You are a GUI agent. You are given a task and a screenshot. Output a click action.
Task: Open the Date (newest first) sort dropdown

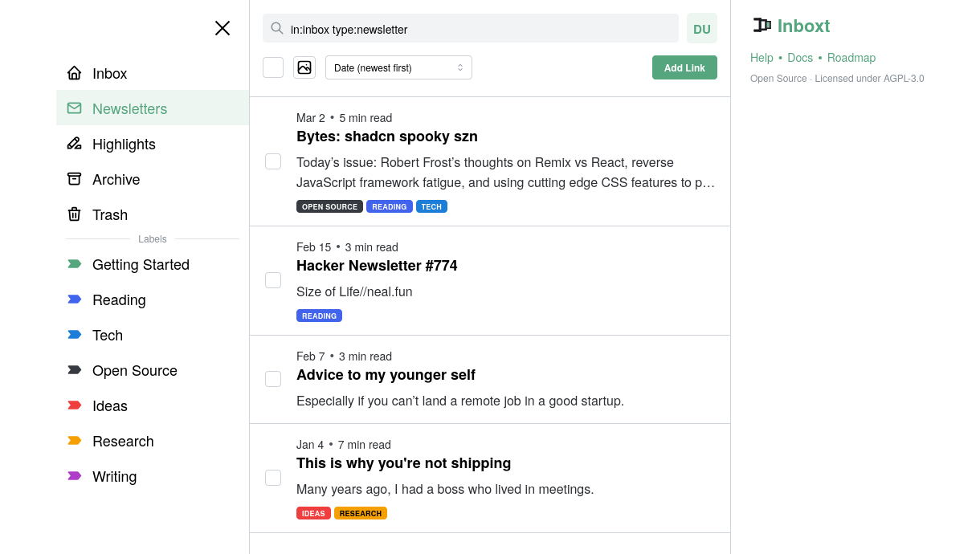click(x=398, y=67)
